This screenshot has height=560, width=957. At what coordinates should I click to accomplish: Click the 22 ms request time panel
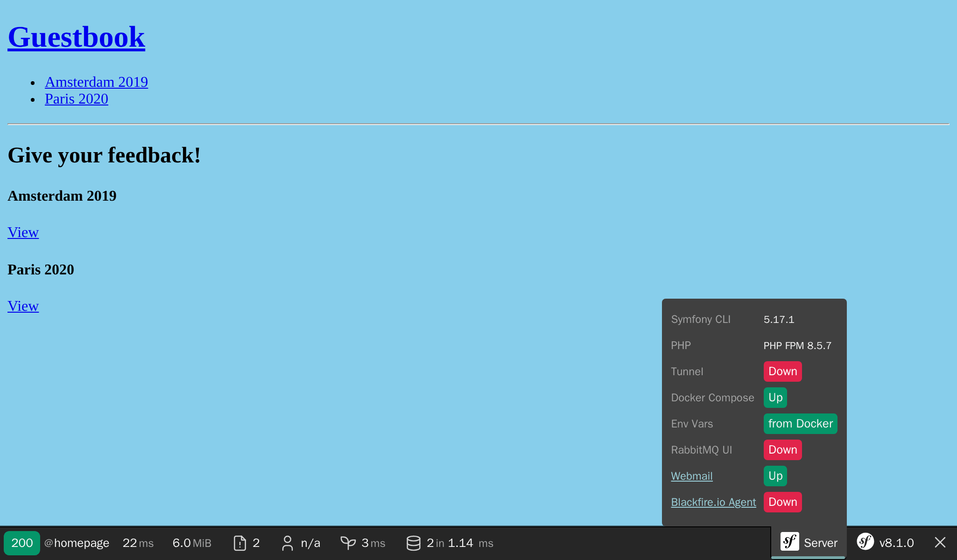point(138,543)
